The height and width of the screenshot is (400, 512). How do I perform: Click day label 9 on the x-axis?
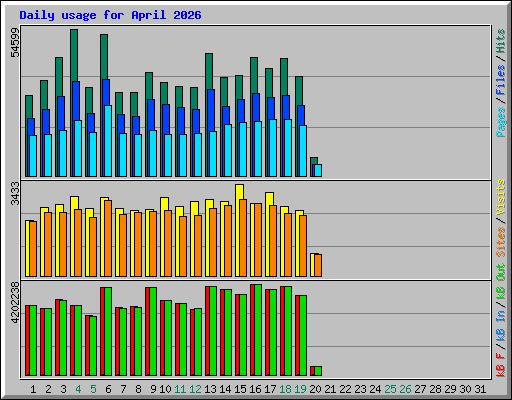tap(153, 389)
